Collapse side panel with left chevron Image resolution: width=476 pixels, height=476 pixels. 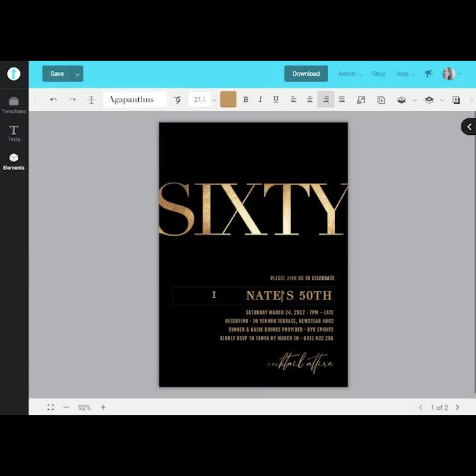(469, 126)
